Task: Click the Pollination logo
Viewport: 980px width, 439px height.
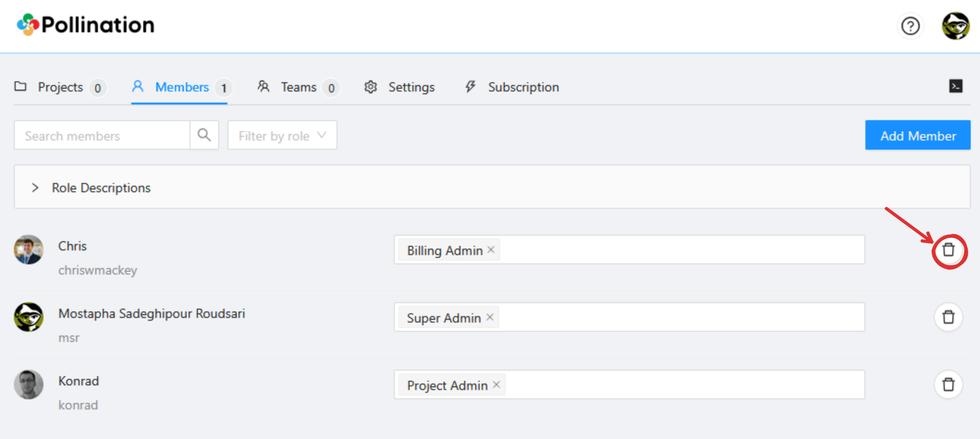Action: pos(86,25)
